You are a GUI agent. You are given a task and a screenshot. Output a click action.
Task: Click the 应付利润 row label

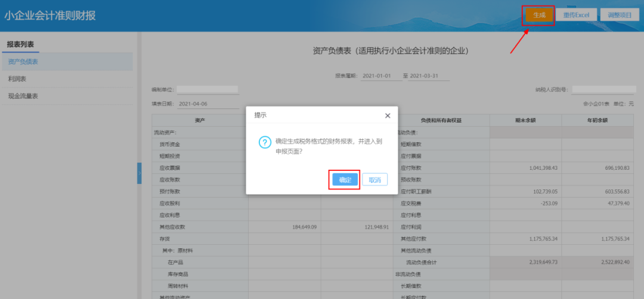point(411,227)
